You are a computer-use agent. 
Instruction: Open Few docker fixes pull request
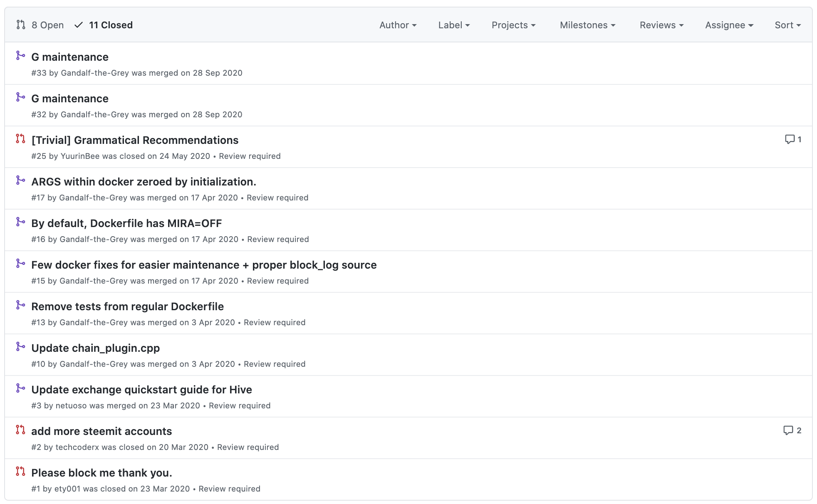coord(204,265)
